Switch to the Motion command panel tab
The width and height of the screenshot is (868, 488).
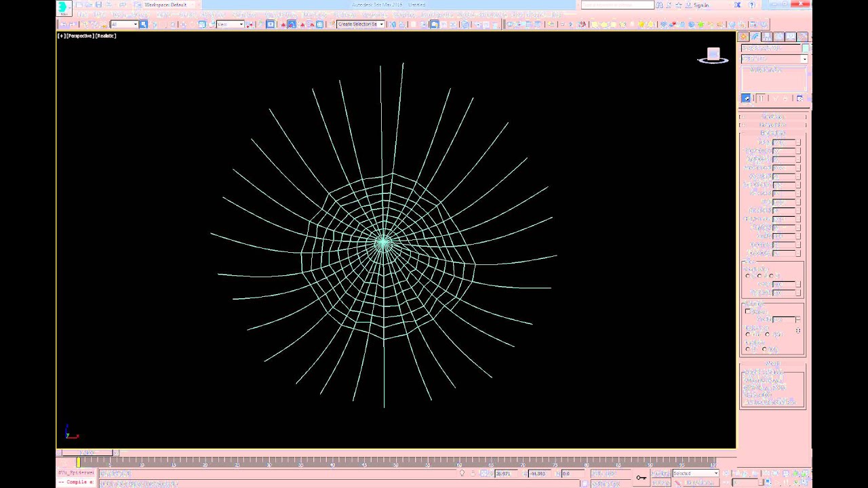(x=778, y=37)
